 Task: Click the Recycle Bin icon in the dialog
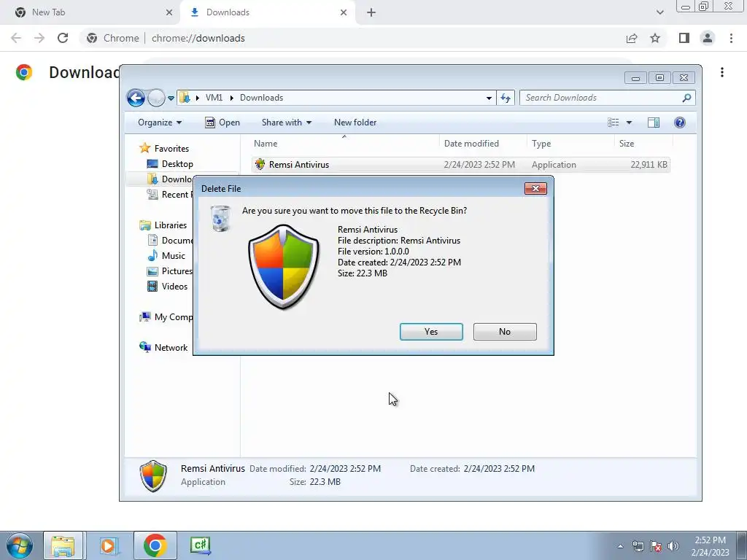point(220,219)
